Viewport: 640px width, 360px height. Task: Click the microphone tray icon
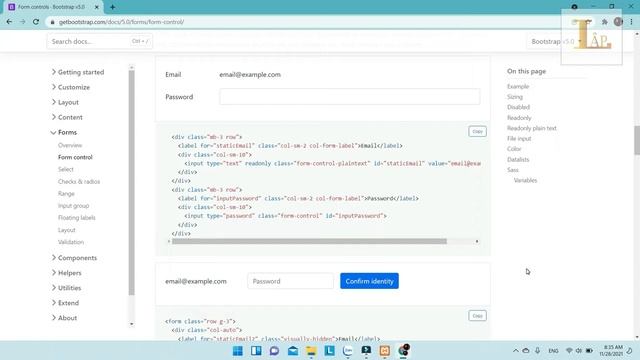click(538, 351)
